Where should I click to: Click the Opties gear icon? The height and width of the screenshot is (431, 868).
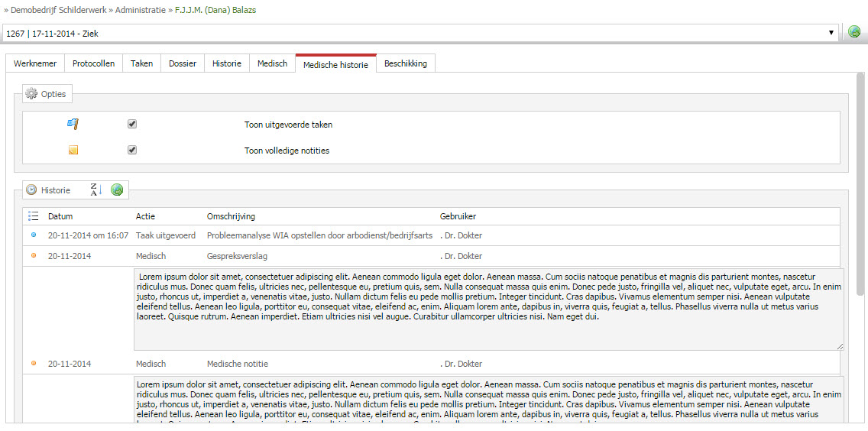click(x=31, y=94)
